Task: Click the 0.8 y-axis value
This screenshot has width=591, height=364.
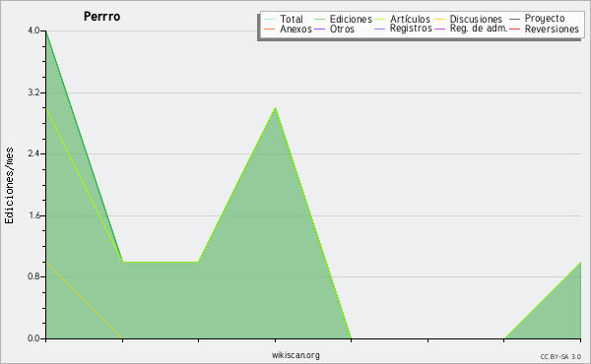Action: pos(33,276)
